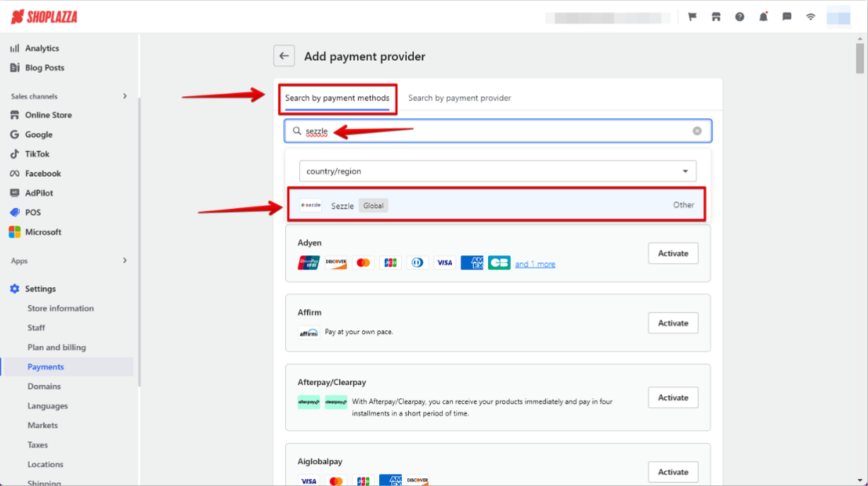Activate the Adyen provider
868x486 pixels.
click(x=673, y=253)
